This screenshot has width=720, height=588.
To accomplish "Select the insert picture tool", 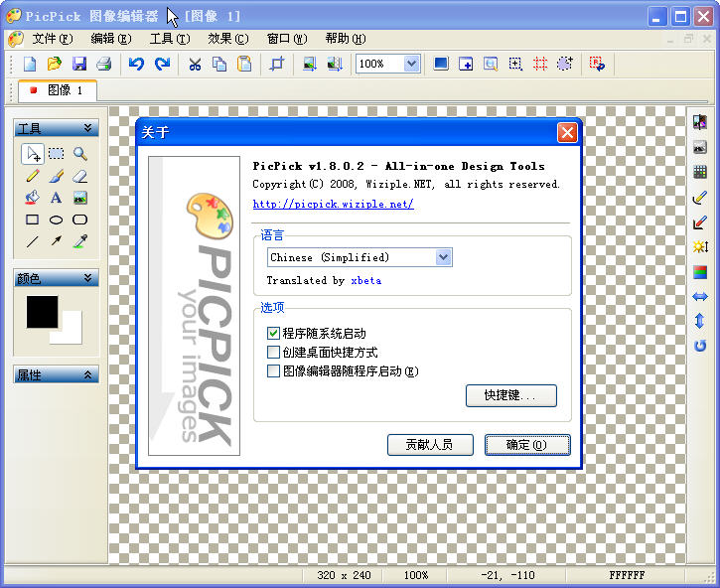I will (x=80, y=198).
